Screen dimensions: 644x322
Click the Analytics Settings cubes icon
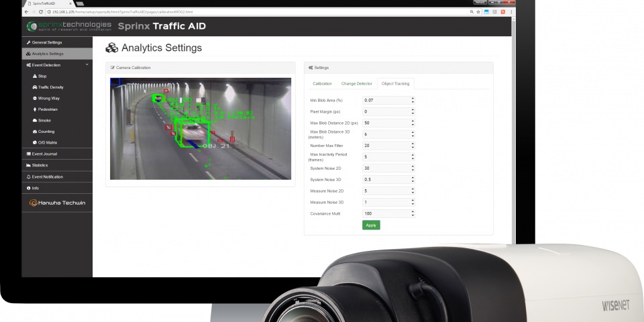click(x=112, y=48)
